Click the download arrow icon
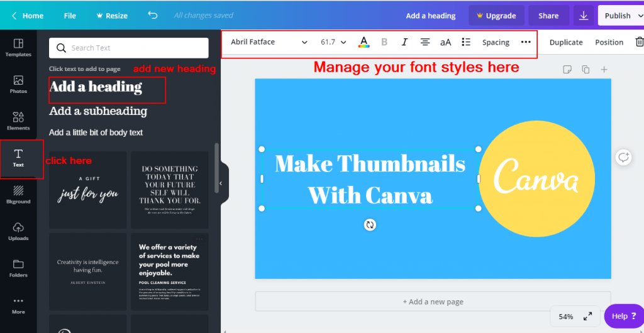This screenshot has width=644, height=333. [x=583, y=16]
